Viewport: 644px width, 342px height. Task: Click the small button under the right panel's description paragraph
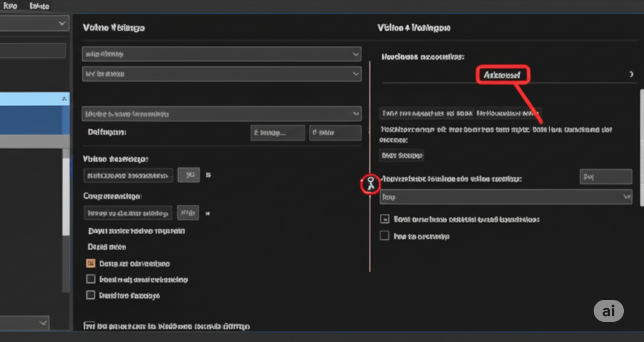pos(402,156)
